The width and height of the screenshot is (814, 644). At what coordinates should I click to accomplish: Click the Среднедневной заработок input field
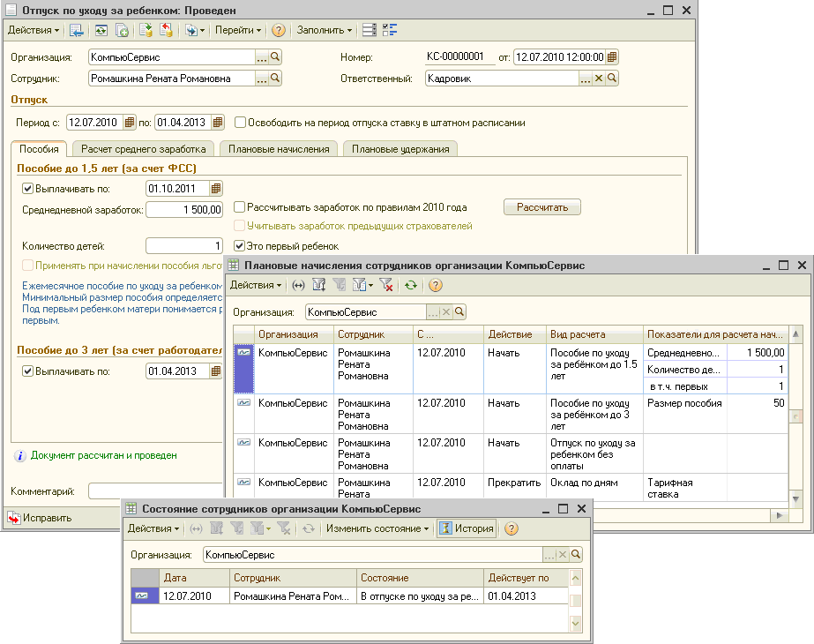[184, 209]
